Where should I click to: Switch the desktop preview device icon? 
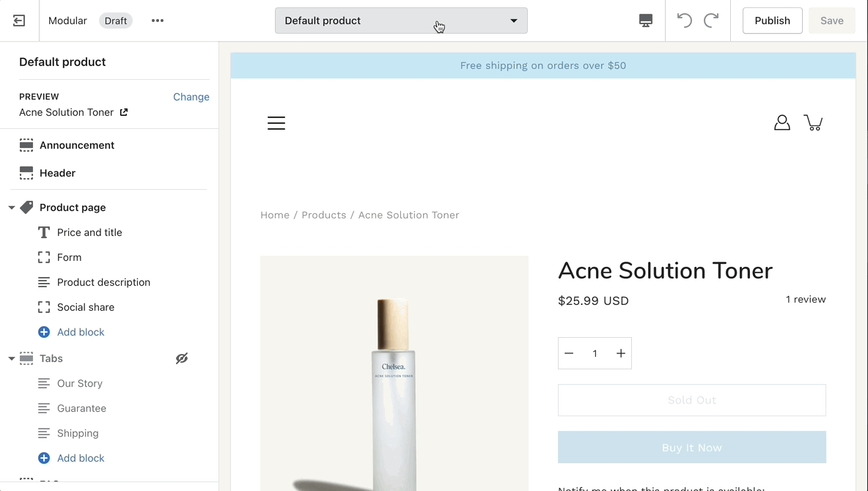646,21
